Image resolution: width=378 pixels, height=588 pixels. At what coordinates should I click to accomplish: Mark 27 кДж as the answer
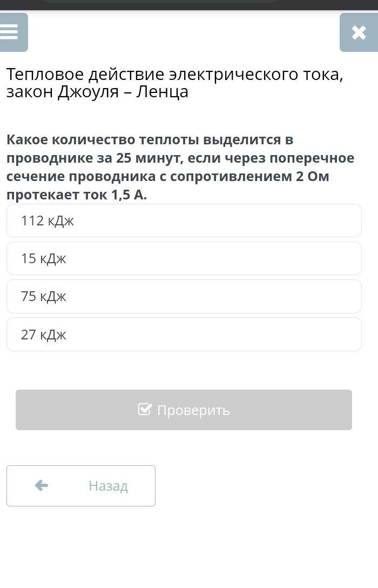pyautogui.click(x=184, y=335)
